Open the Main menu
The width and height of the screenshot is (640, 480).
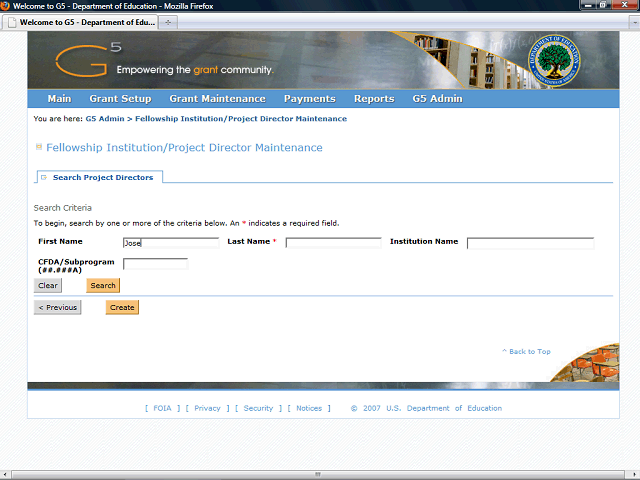click(59, 99)
